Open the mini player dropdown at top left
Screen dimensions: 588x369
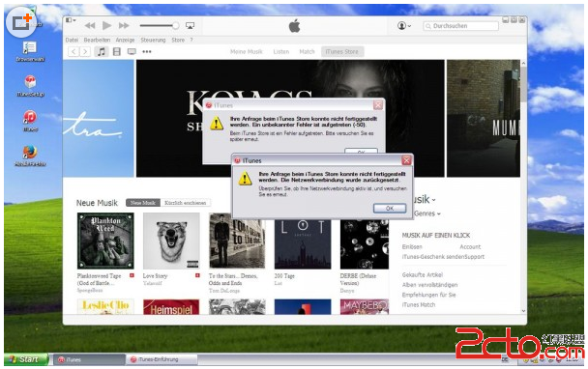pyautogui.click(x=71, y=20)
